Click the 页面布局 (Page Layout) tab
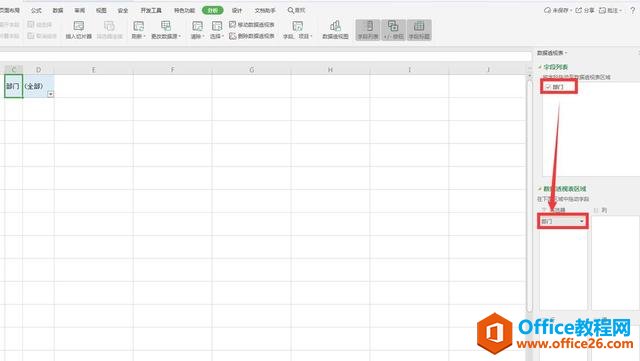640x361 pixels. tap(9, 10)
